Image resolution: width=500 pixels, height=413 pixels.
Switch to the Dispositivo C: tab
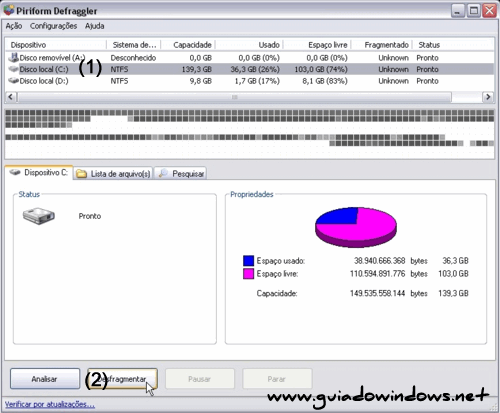[x=39, y=173]
